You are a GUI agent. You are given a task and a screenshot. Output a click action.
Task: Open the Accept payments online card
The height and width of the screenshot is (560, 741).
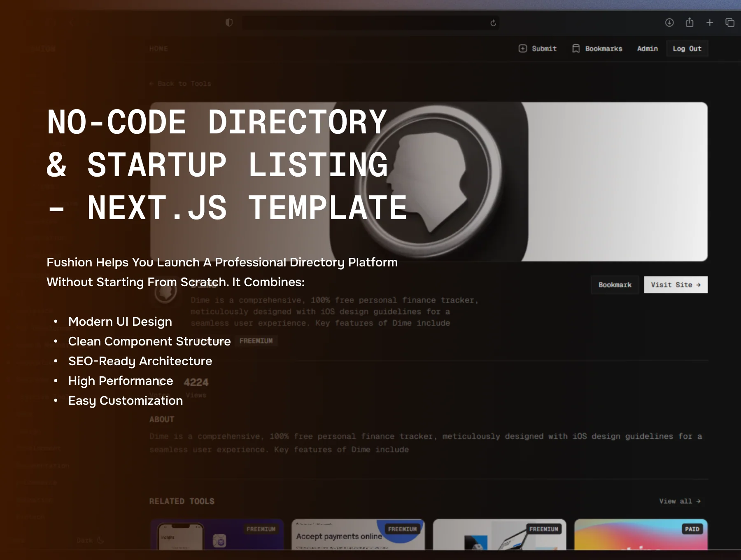(358, 534)
